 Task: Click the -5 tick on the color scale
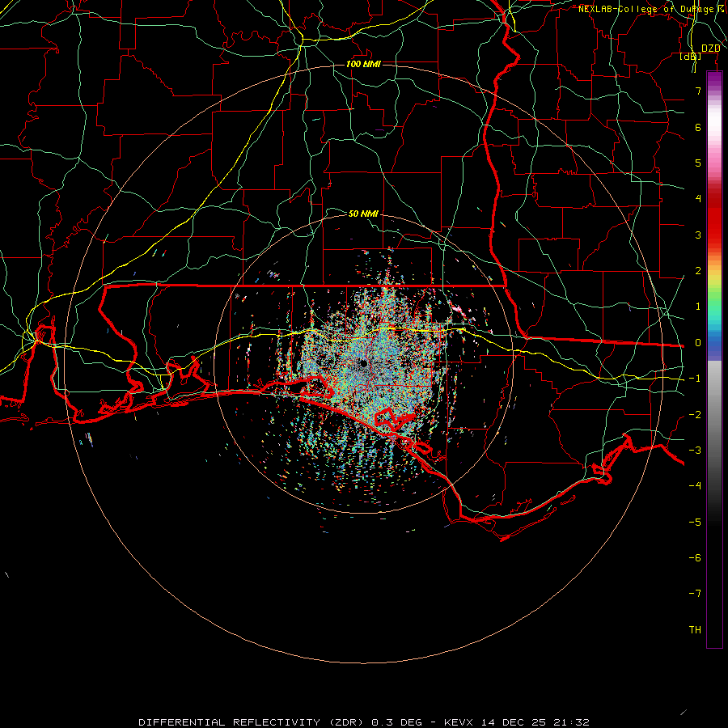point(695,523)
